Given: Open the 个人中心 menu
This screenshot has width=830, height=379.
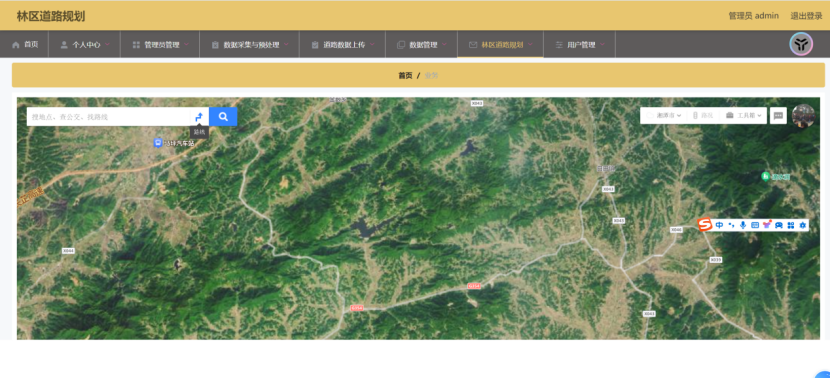Looking at the screenshot, I should 85,44.
